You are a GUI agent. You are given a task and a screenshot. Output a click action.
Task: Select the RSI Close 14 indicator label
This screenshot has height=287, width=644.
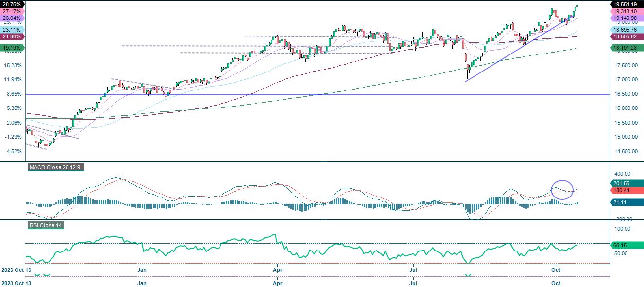[x=46, y=225]
